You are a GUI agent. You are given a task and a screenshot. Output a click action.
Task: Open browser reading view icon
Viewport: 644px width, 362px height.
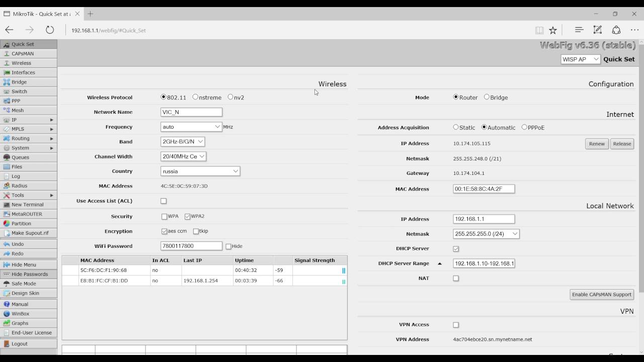pyautogui.click(x=539, y=30)
